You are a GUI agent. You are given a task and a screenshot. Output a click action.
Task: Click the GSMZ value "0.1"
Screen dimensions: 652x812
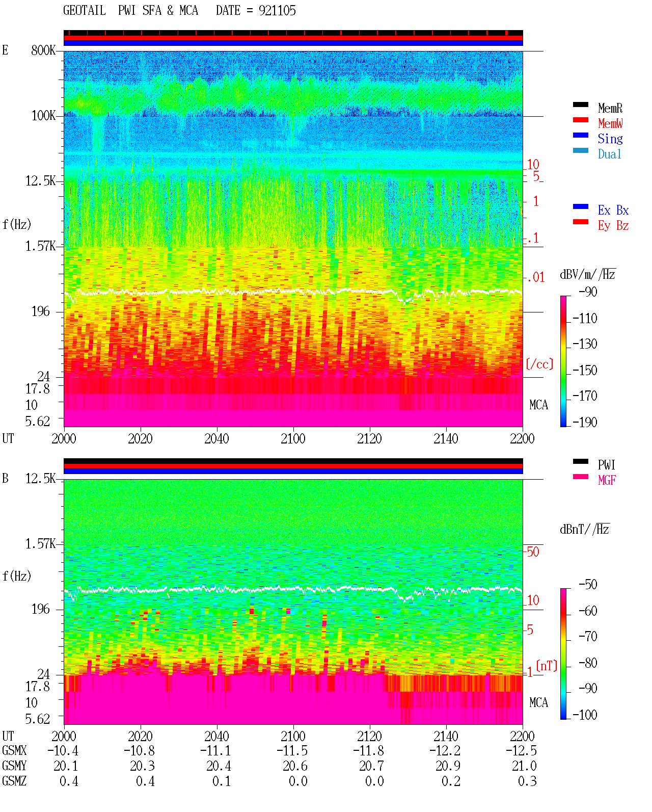pyautogui.click(x=222, y=781)
